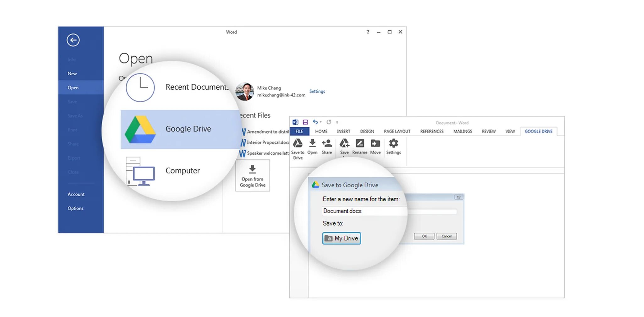The height and width of the screenshot is (317, 644).
Task: Select Computer as open location
Action: click(163, 171)
